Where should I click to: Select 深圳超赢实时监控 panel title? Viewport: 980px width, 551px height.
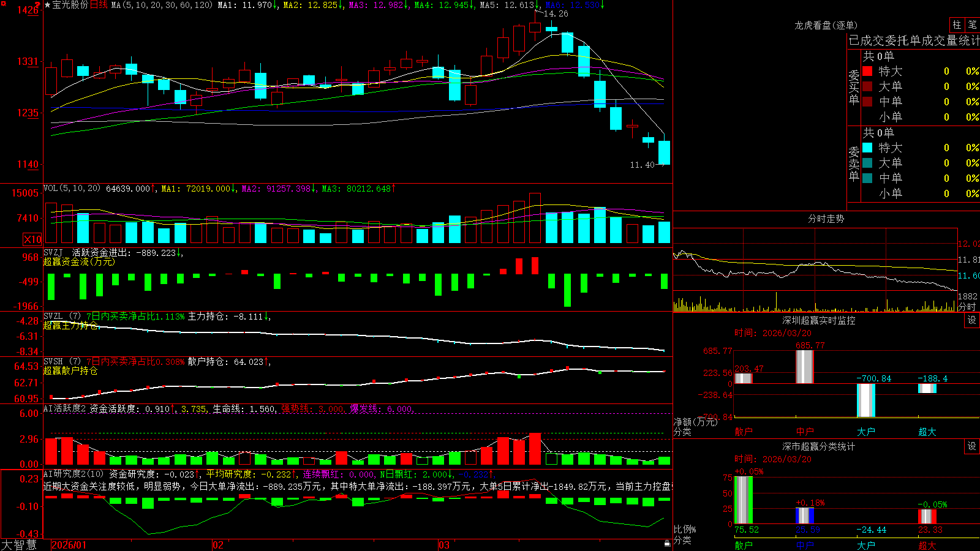click(818, 320)
